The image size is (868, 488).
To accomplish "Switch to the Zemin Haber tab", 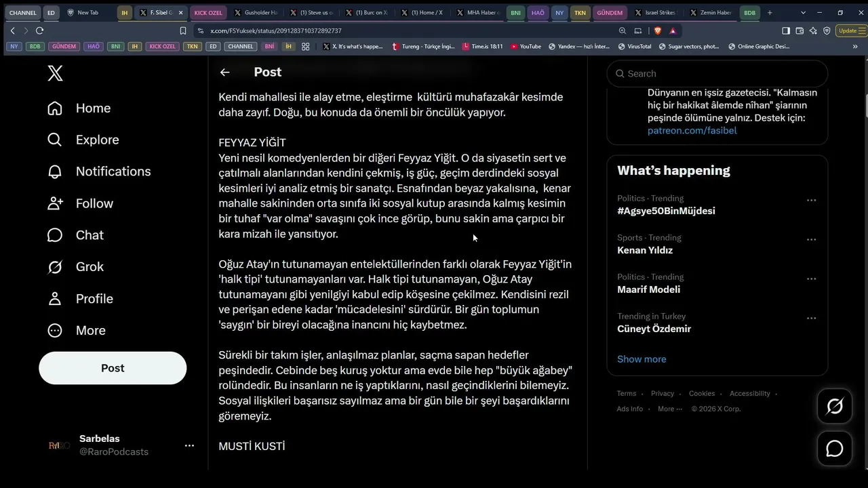I will click(713, 12).
